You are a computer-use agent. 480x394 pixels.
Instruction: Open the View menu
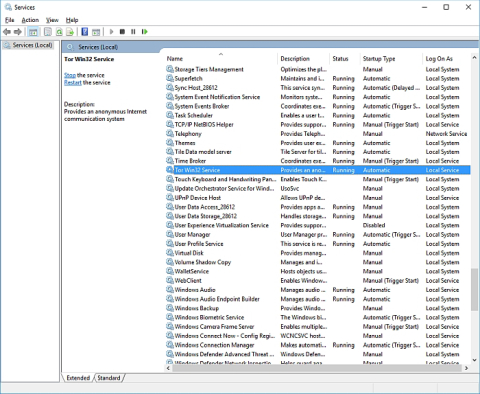[x=52, y=20]
